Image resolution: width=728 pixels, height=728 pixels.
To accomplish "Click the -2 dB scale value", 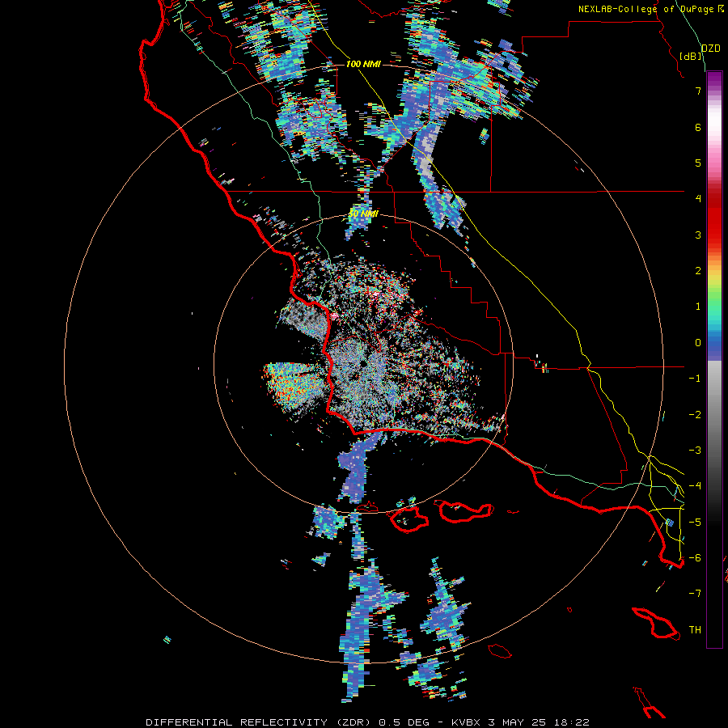I will click(695, 415).
